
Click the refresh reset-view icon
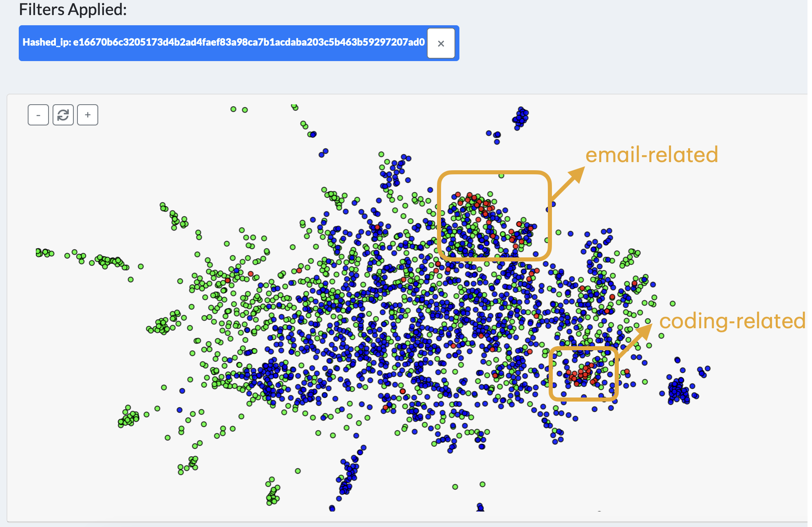tap(63, 115)
